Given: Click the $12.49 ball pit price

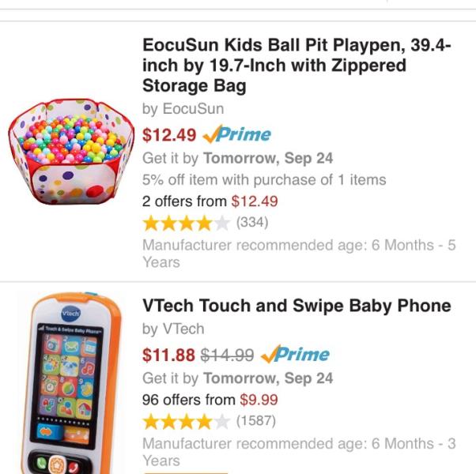Looking at the screenshot, I should (x=169, y=134).
